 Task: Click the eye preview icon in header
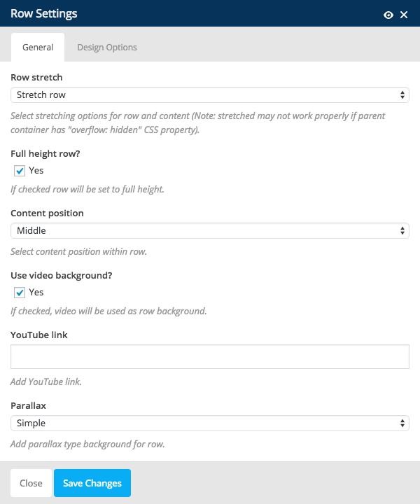(x=388, y=15)
